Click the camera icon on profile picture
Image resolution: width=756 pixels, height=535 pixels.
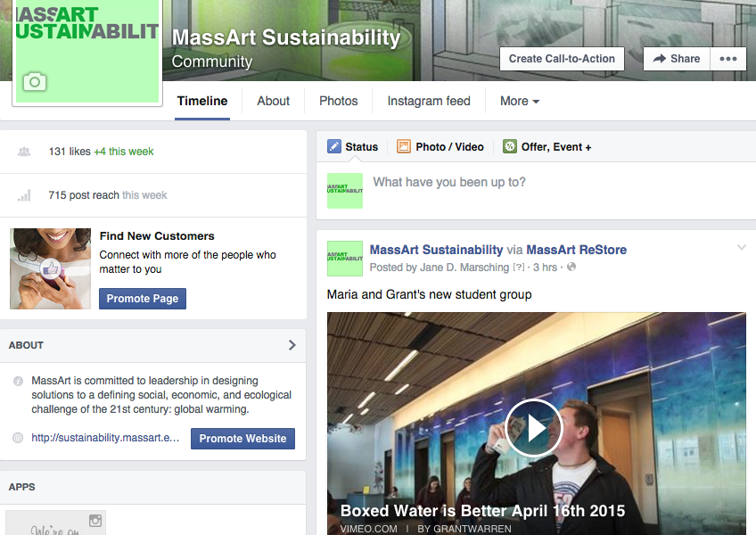35,81
